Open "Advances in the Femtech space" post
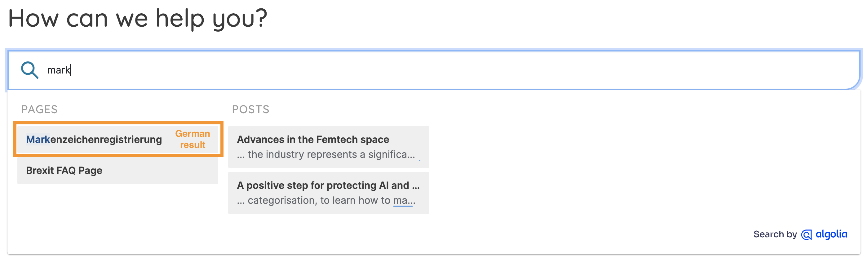This screenshot has width=868, height=263. [313, 140]
